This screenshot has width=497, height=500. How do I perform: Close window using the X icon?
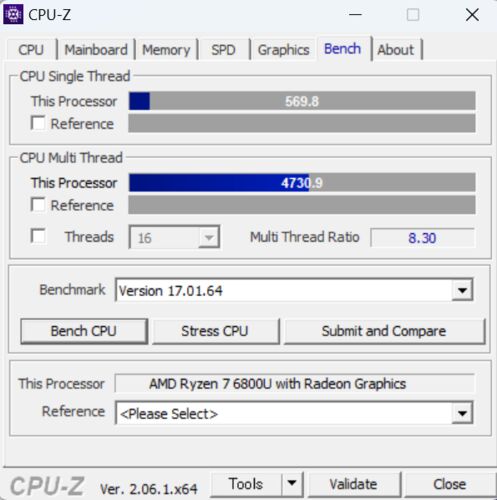(472, 15)
